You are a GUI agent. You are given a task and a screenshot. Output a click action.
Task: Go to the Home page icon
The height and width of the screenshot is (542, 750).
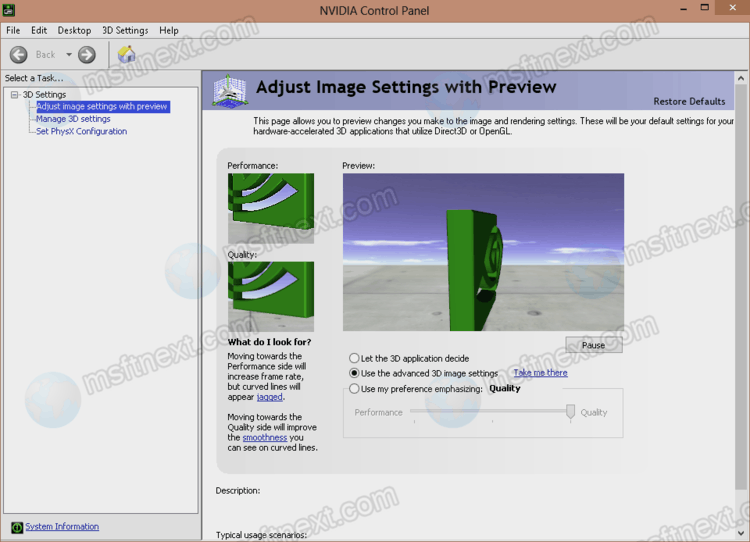pos(127,54)
